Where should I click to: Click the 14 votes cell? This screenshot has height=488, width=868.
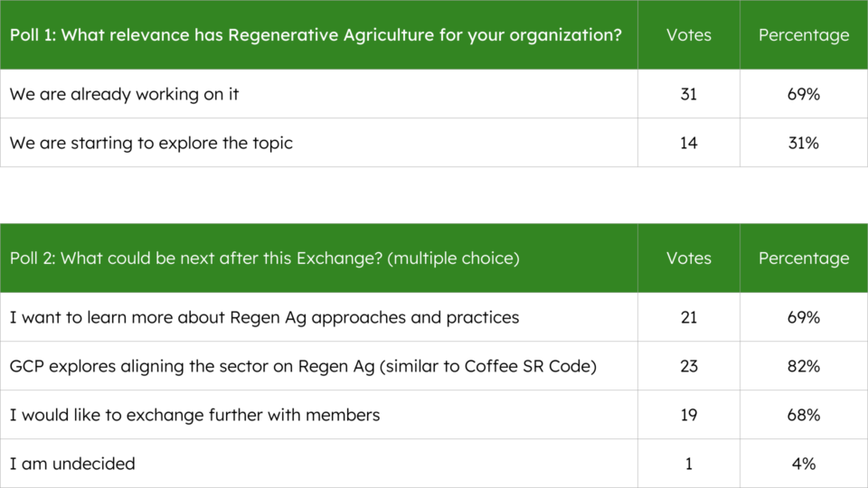[x=688, y=143]
